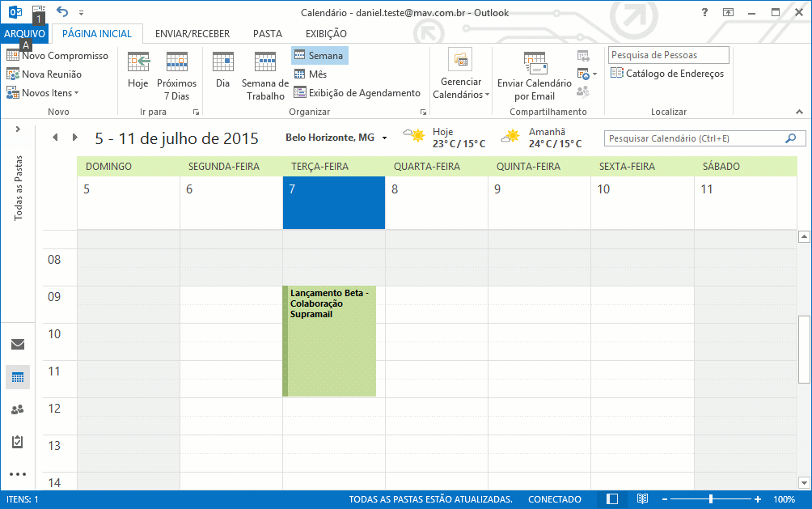Open Calendar navigation icon
Viewport: 812px width, 509px height.
pyautogui.click(x=18, y=377)
